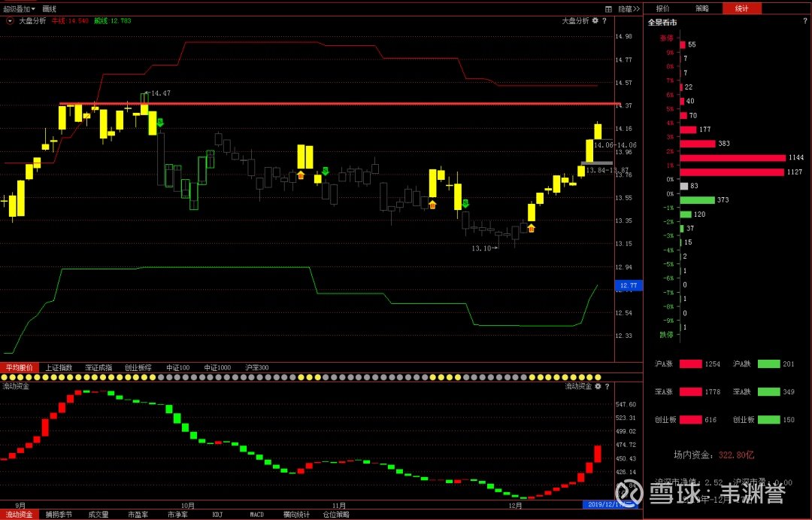
Task: Click the 14.47 high price label
Action: click(x=161, y=93)
